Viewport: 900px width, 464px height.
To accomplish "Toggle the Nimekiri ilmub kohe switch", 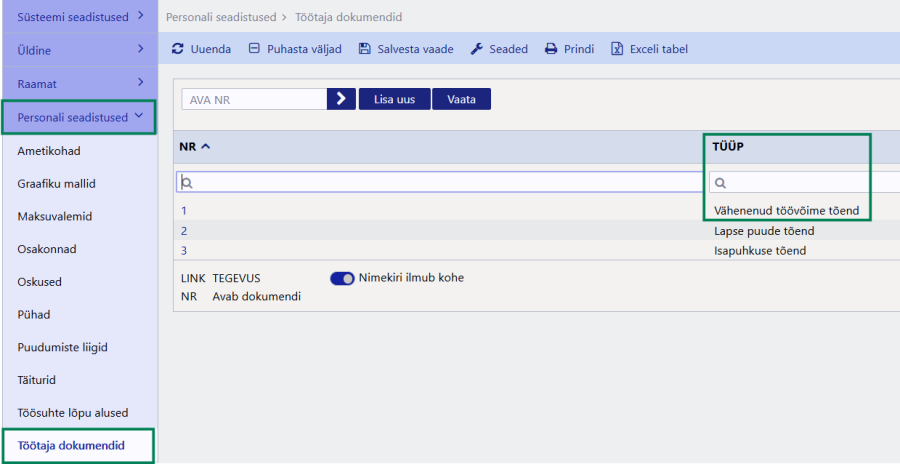I will 342,278.
